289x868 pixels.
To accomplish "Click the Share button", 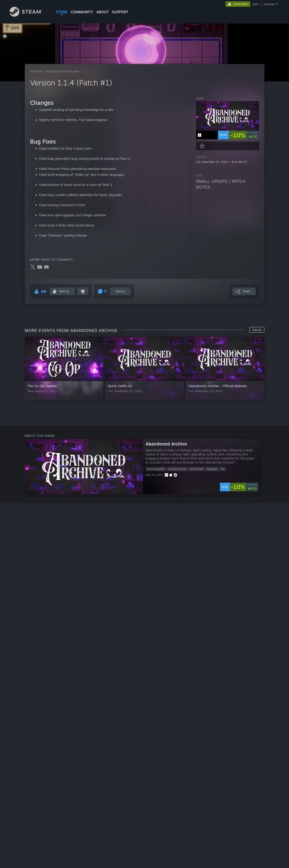I will point(244,291).
